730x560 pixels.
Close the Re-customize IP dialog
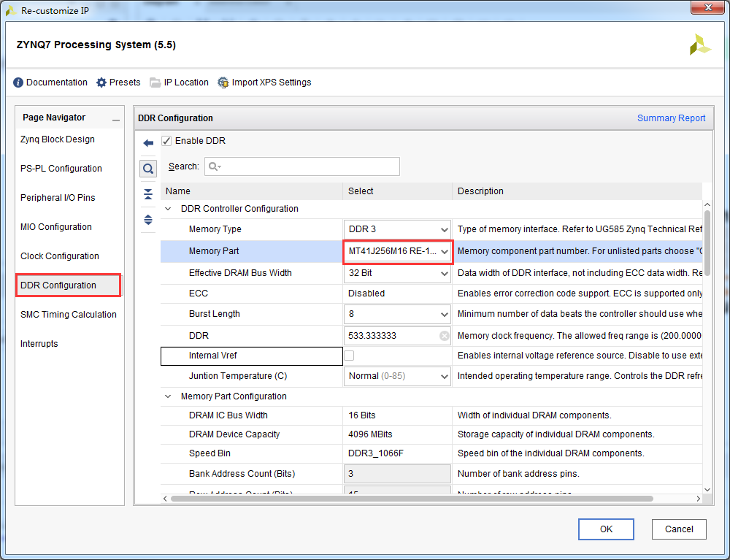pyautogui.click(x=707, y=7)
